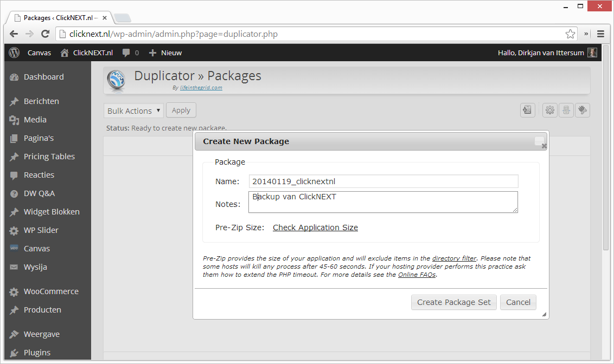Click the Pagina's pages icon in sidebar
614x364 pixels.
click(x=14, y=139)
